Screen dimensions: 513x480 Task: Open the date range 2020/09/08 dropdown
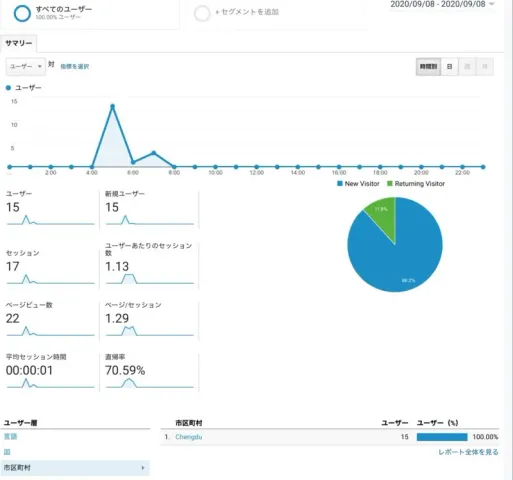(442, 4)
